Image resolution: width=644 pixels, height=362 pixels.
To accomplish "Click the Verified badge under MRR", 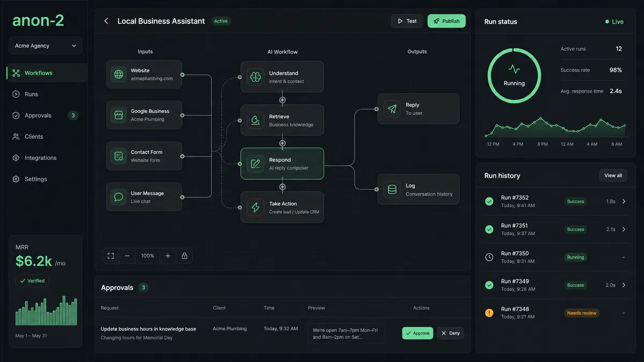I will coord(32,280).
